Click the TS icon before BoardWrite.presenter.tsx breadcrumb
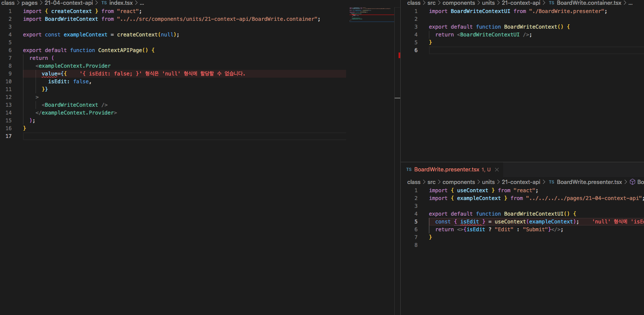 (x=552, y=182)
